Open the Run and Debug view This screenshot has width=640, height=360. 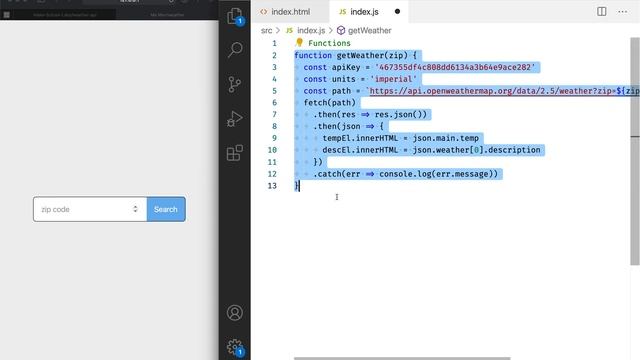tap(235, 119)
